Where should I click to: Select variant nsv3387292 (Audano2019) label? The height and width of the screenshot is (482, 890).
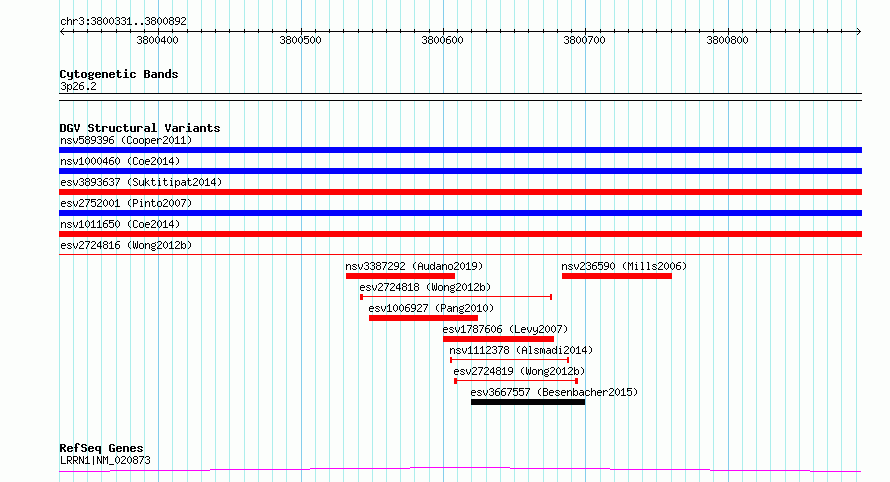[414, 266]
